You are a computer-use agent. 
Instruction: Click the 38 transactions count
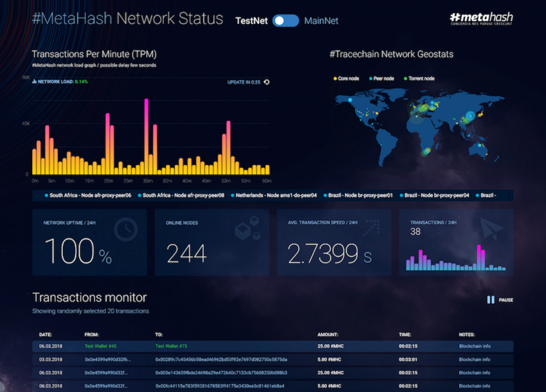[416, 232]
